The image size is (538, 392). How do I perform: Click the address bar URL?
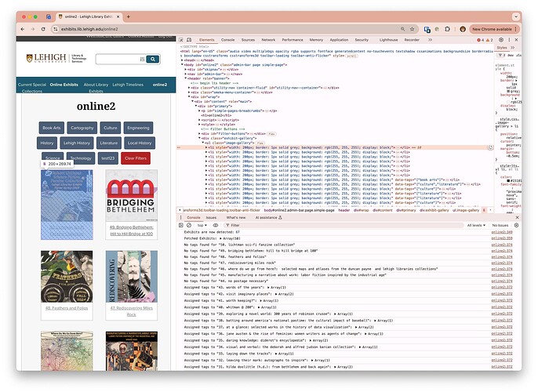pyautogui.click(x=89, y=29)
